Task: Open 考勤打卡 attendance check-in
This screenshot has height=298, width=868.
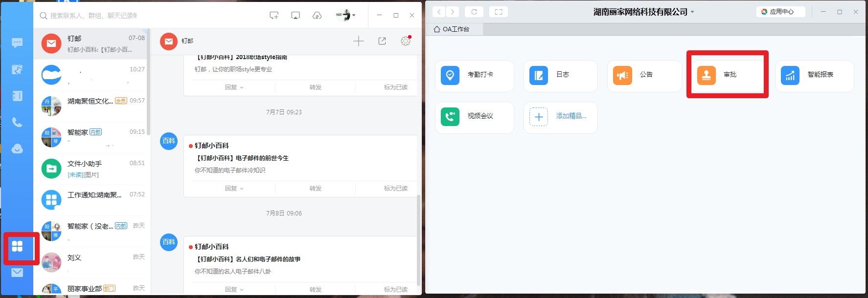Action: 474,75
